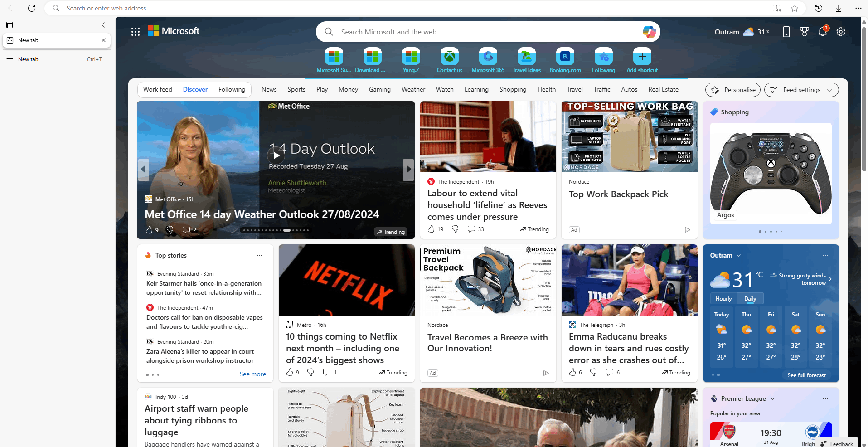Like the Emma Raducanu story
This screenshot has height=447, width=868.
[572, 372]
